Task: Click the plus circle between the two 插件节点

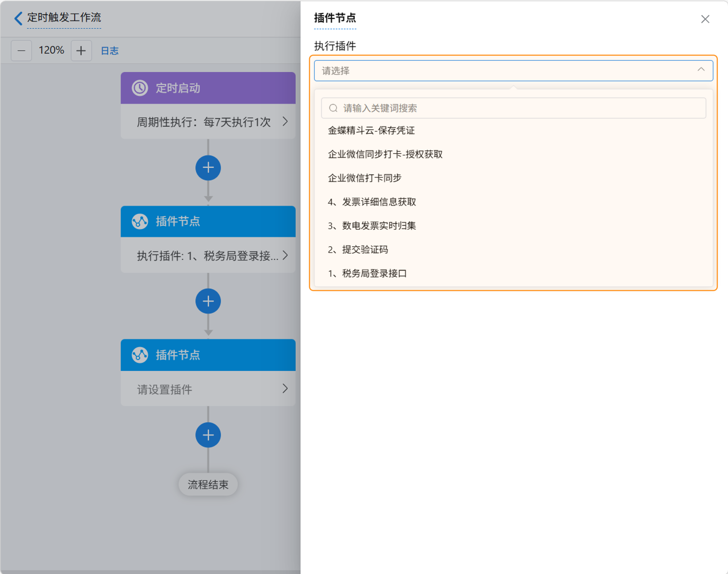Action: (x=208, y=301)
